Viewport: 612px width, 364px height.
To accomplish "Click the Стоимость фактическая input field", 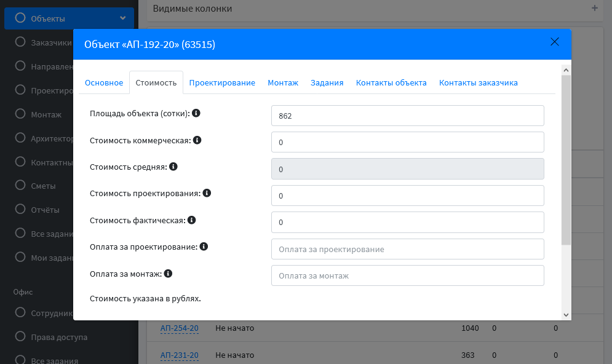I will pyautogui.click(x=407, y=223).
